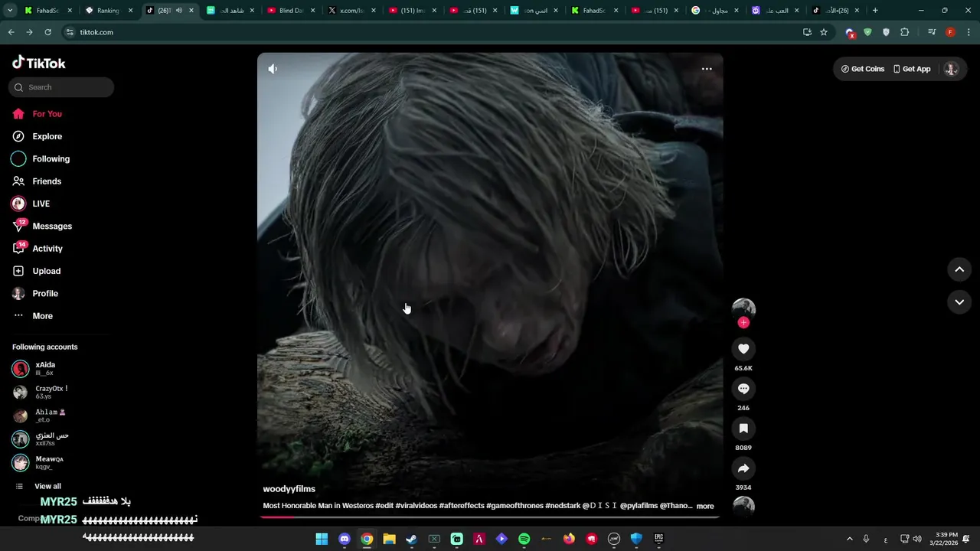Mute the TikTok video sound
Image resolution: width=980 pixels, height=551 pixels.
click(x=273, y=69)
